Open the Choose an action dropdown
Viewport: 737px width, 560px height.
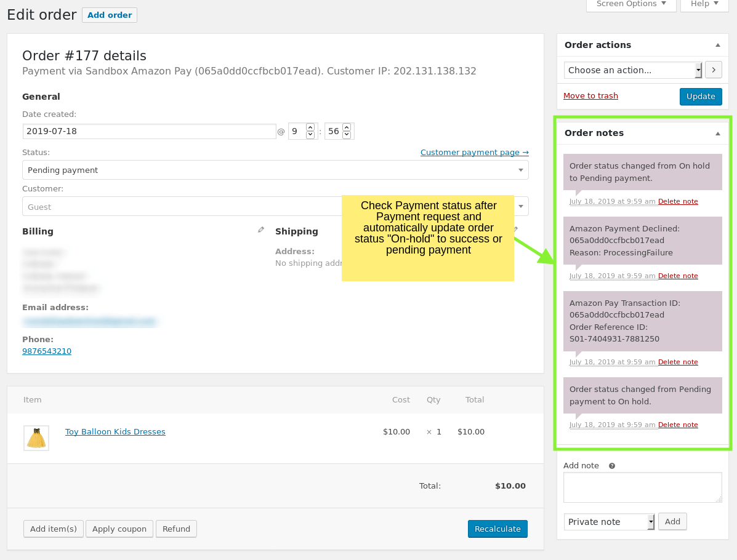[x=633, y=70]
